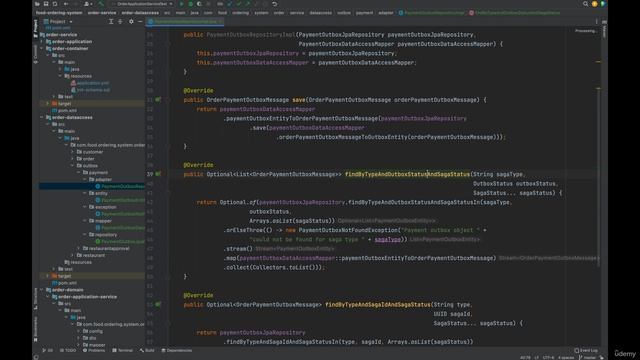Toggle the Structure tool window stripe button
The width and height of the screenshot is (640, 360).
coord(36,299)
